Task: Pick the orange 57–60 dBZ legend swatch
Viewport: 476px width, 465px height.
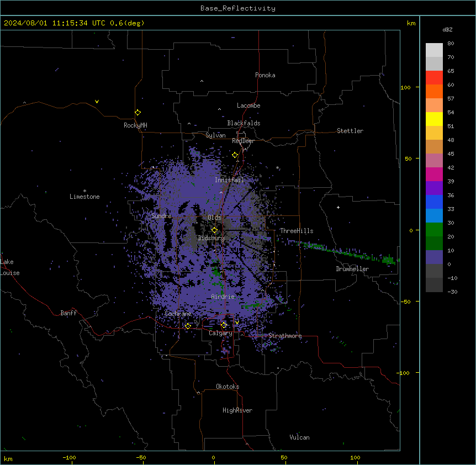Action: coord(434,91)
